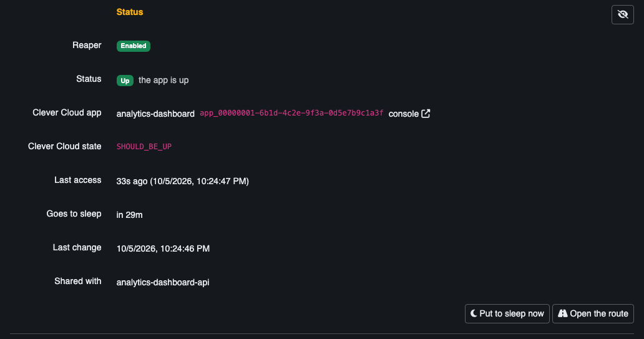Click the Goes to sleep label

(x=74, y=214)
